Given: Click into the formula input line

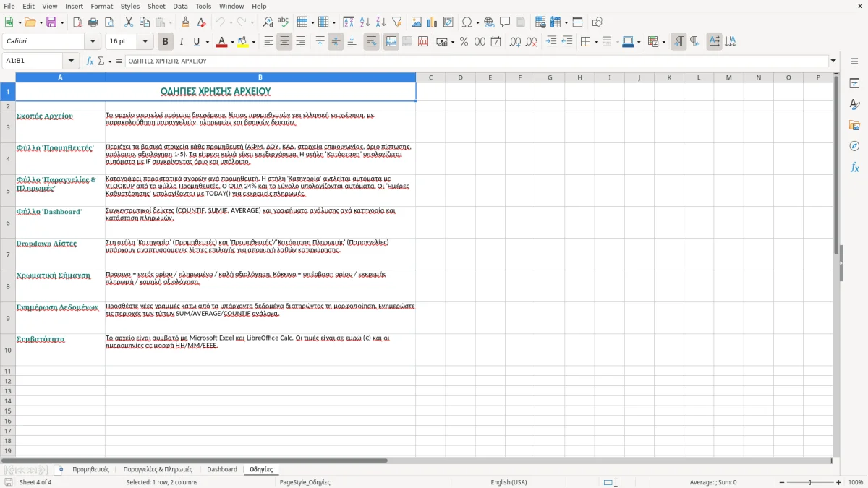Looking at the screenshot, I should pyautogui.click(x=476, y=61).
